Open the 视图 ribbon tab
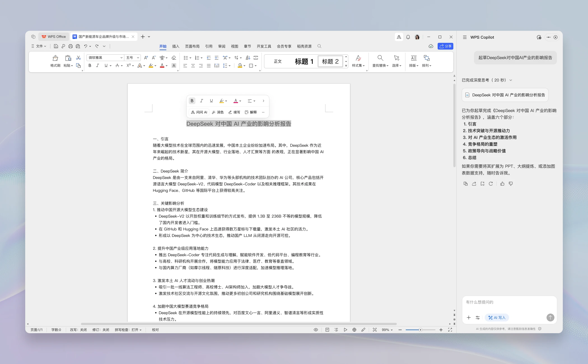 (235, 46)
